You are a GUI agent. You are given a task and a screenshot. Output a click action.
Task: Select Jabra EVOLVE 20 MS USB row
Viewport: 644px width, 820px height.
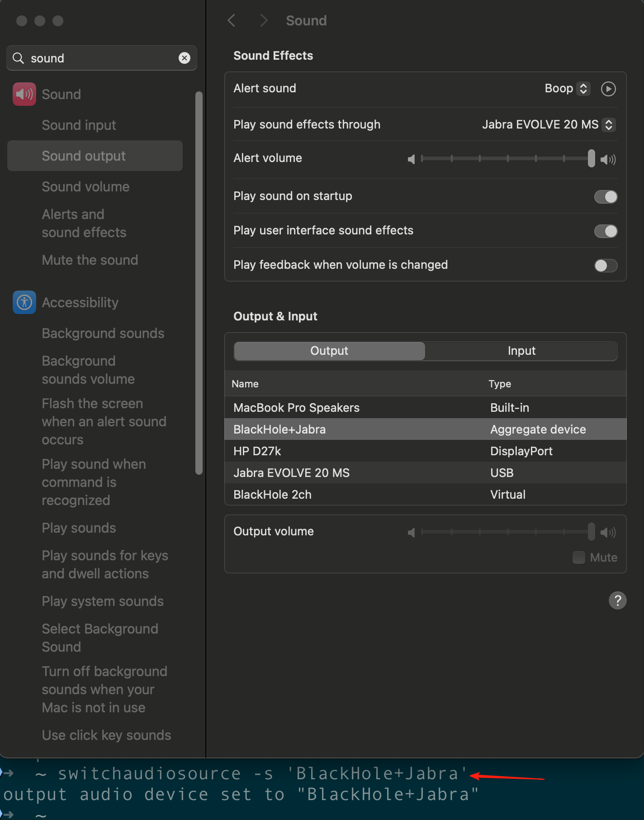[x=426, y=472]
